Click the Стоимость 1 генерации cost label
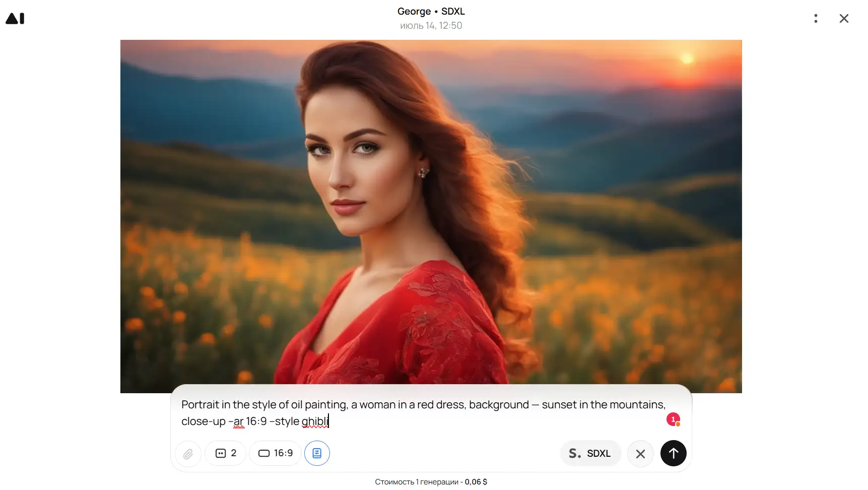Image resolution: width=868 pixels, height=490 pixels. [x=416, y=482]
